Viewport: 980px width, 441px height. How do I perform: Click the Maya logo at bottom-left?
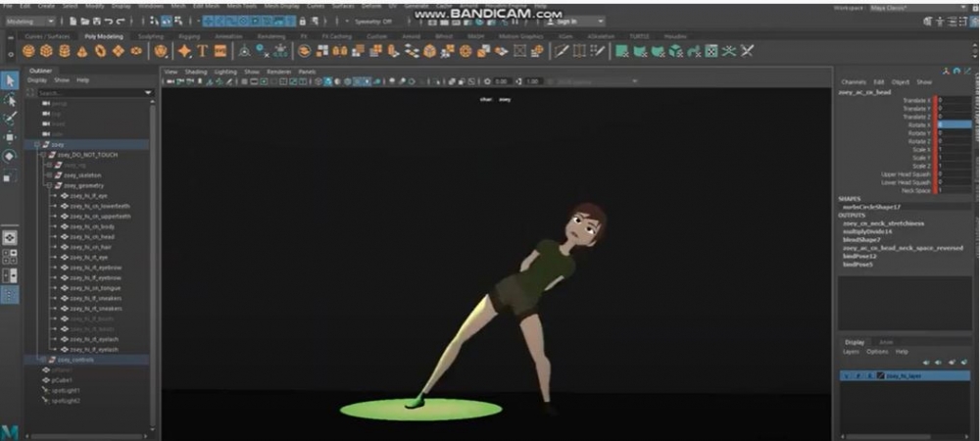tap(10, 432)
